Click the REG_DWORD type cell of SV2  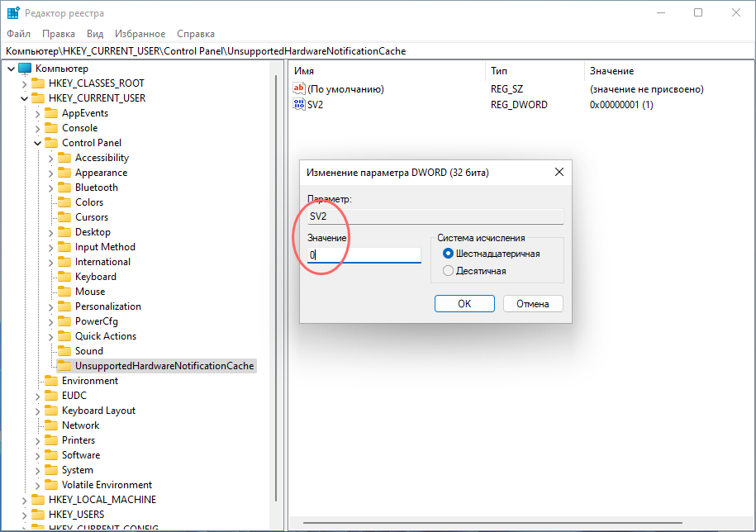(519, 105)
